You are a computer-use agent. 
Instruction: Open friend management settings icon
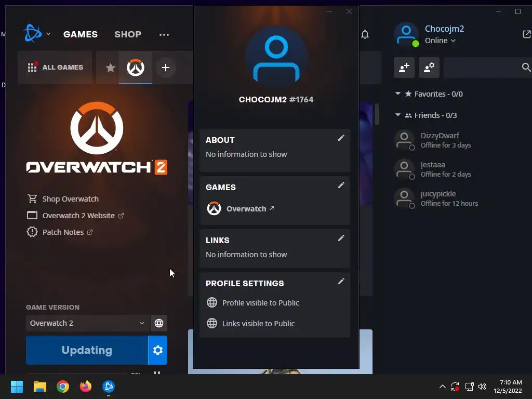pyautogui.click(x=429, y=68)
